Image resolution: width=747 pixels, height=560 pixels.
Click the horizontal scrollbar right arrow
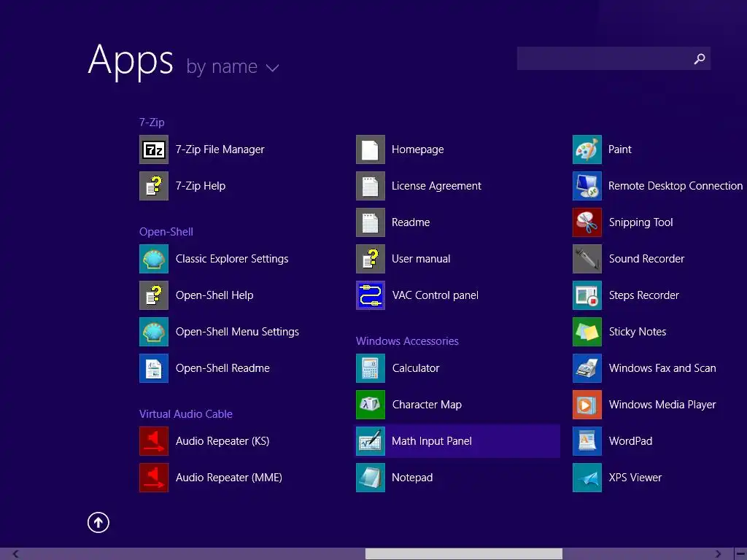point(718,554)
